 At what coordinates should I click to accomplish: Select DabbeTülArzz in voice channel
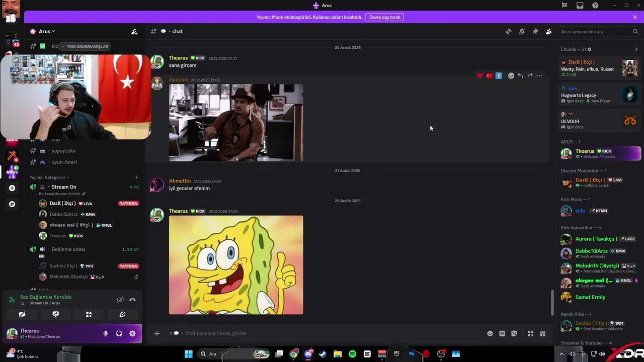(64, 214)
